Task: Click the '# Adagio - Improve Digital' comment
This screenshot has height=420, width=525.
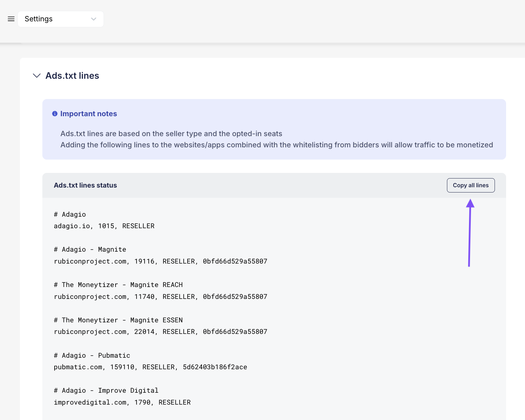Action: [x=106, y=391]
